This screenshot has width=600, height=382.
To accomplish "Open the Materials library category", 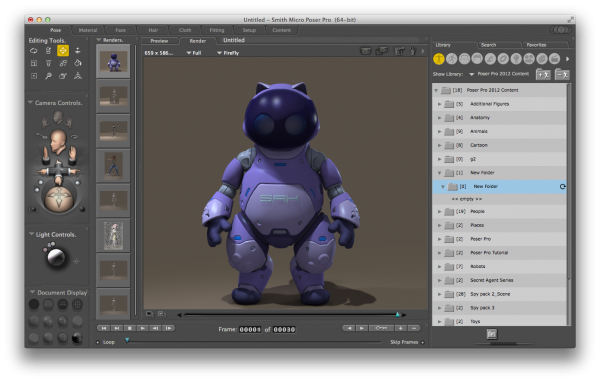I will [542, 59].
